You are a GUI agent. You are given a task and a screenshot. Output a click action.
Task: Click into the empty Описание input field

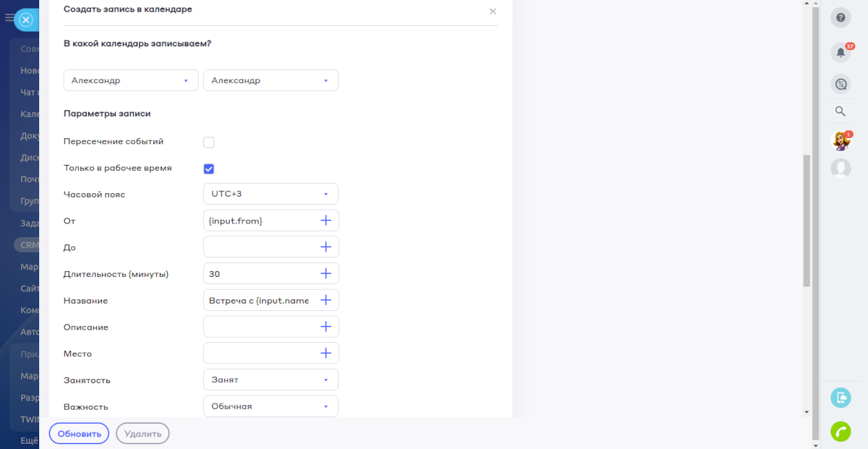coord(259,327)
